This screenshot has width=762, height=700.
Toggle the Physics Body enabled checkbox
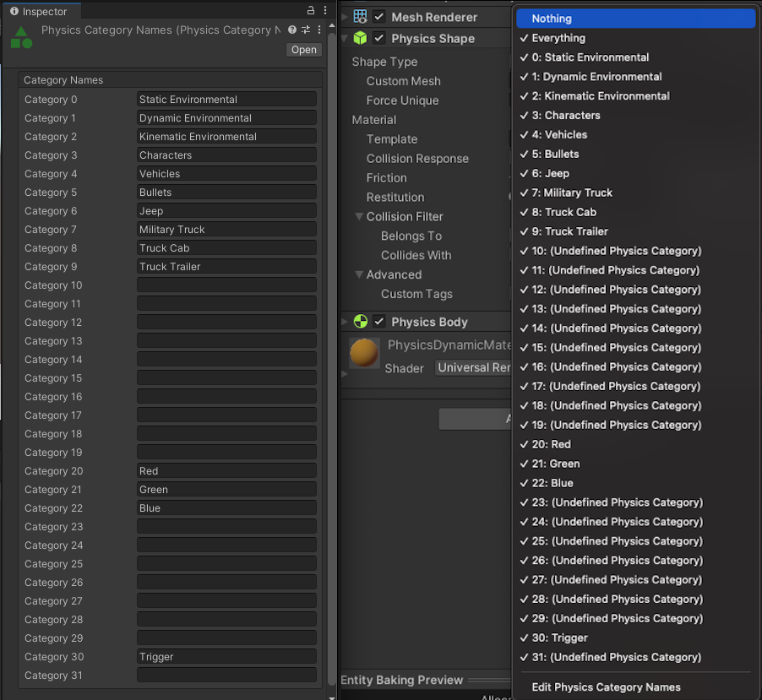tap(378, 321)
